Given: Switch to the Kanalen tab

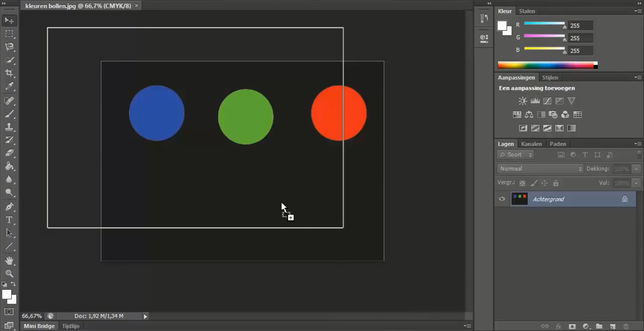Looking at the screenshot, I should click(531, 144).
